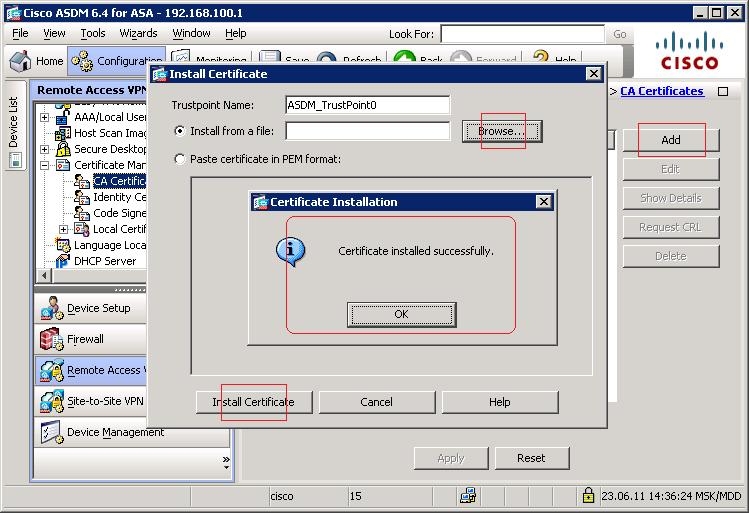Click the Reset button
Screen dimensions: 749x513
click(532, 458)
